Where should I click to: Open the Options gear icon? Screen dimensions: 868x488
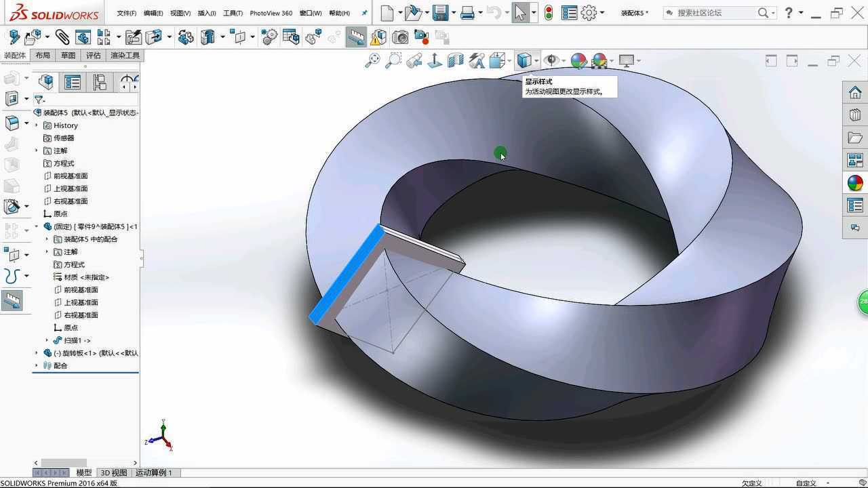(589, 13)
